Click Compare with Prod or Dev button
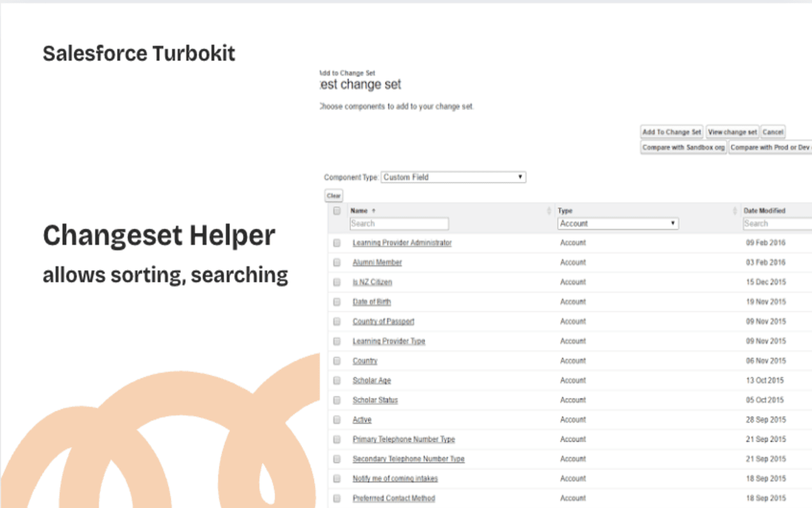This screenshot has width=812, height=508. [770, 147]
